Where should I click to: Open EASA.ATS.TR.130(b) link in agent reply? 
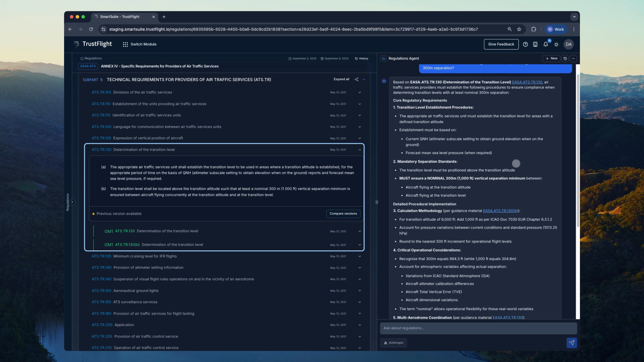(500, 211)
